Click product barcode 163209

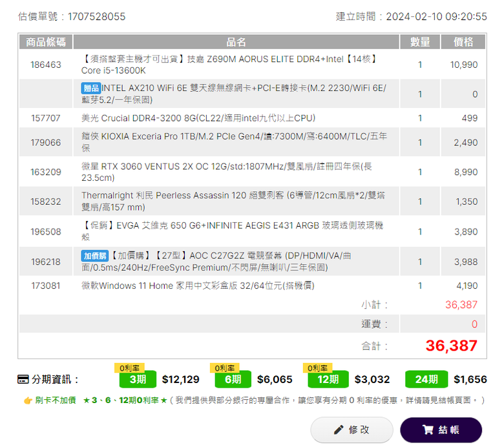click(46, 172)
